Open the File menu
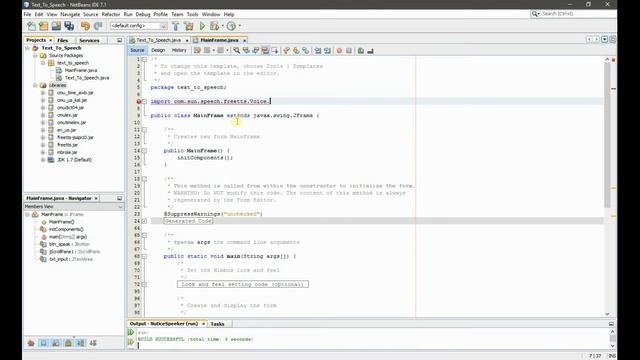This screenshot has width=640, height=360. pyautogui.click(x=27, y=14)
